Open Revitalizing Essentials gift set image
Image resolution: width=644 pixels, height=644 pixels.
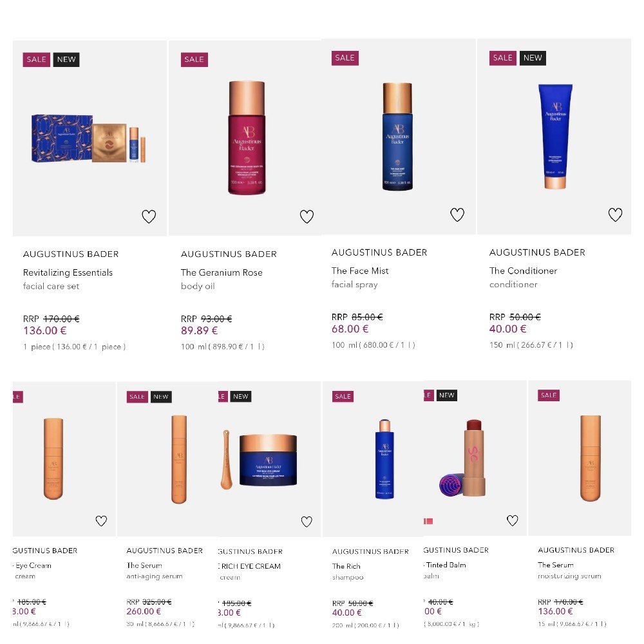pyautogui.click(x=89, y=138)
